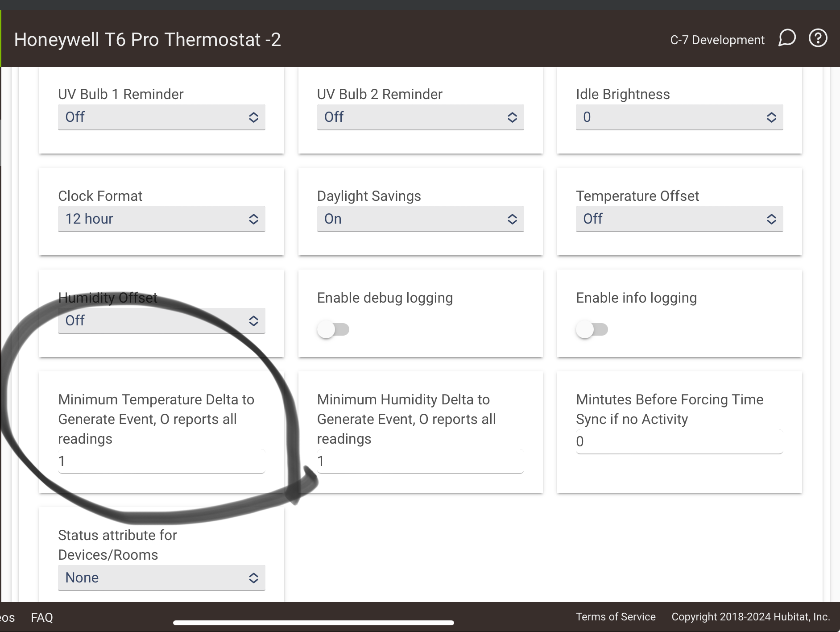The width and height of the screenshot is (840, 632).
Task: Click the C-7 Development hub name
Action: pyautogui.click(x=717, y=40)
